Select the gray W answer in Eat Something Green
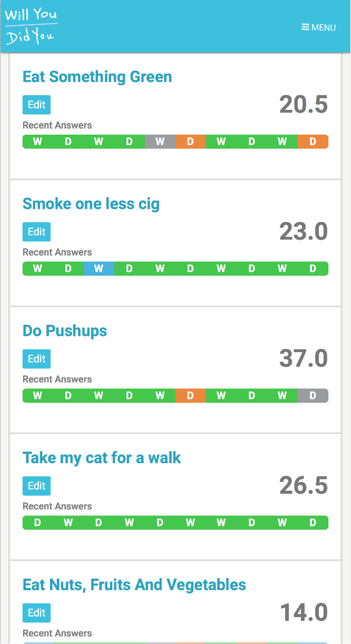The width and height of the screenshot is (351, 644). (x=160, y=142)
